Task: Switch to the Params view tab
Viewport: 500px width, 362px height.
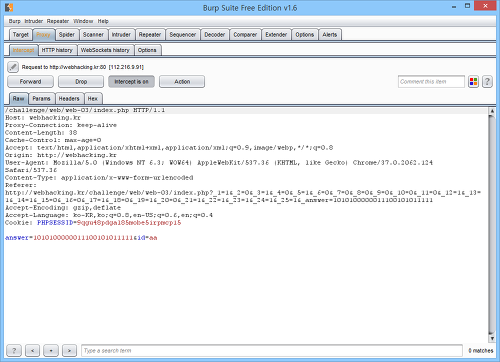Action: pos(41,99)
